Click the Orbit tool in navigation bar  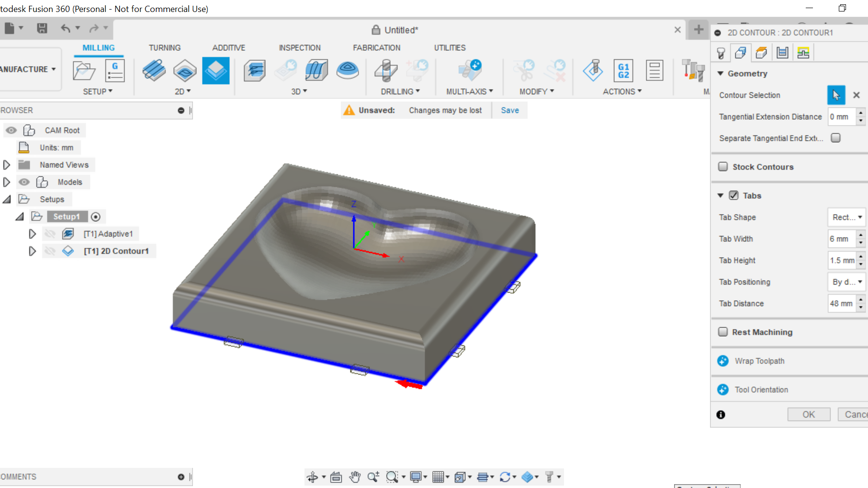pos(312,477)
